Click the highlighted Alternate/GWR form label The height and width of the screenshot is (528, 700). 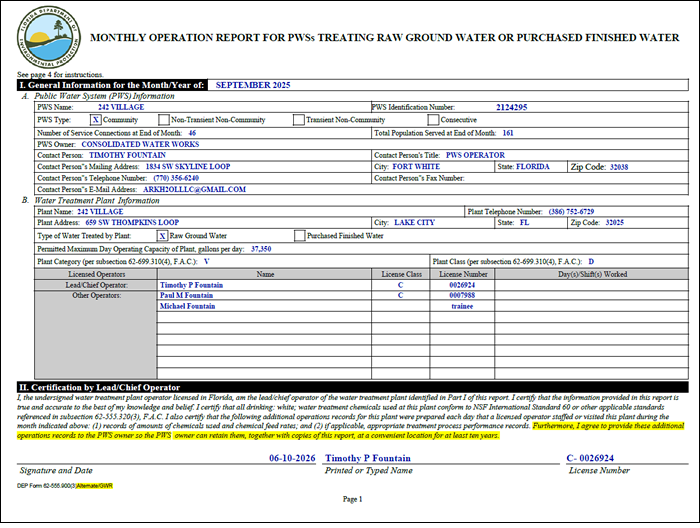tap(94, 486)
